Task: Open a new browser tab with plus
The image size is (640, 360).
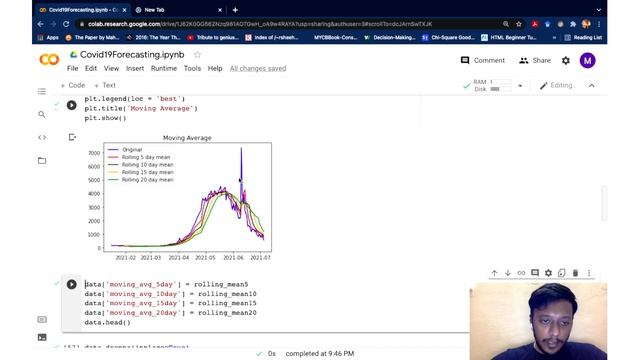Action: [235, 10]
